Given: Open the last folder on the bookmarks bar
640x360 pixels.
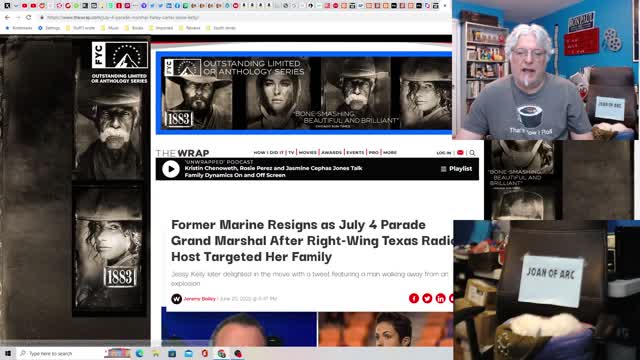Looking at the screenshot, I should pyautogui.click(x=221, y=28).
